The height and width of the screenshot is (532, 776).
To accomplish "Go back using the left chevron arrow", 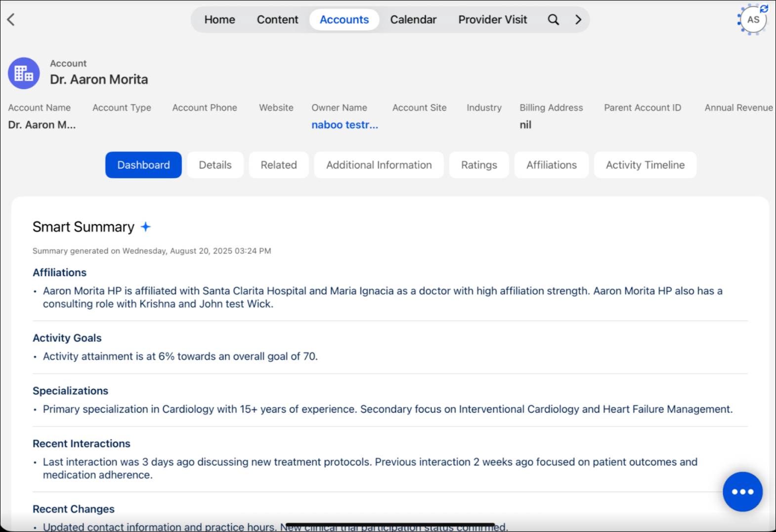I will (x=11, y=20).
